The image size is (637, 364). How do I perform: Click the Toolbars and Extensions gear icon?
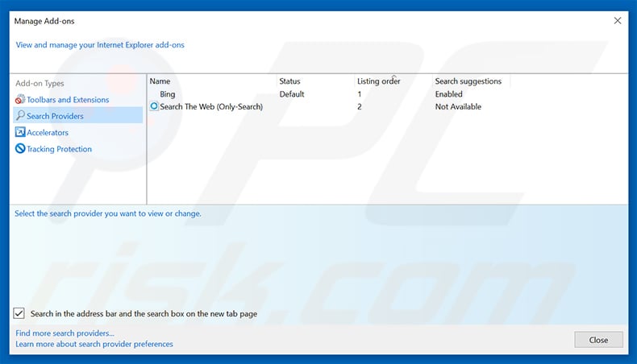(20, 99)
